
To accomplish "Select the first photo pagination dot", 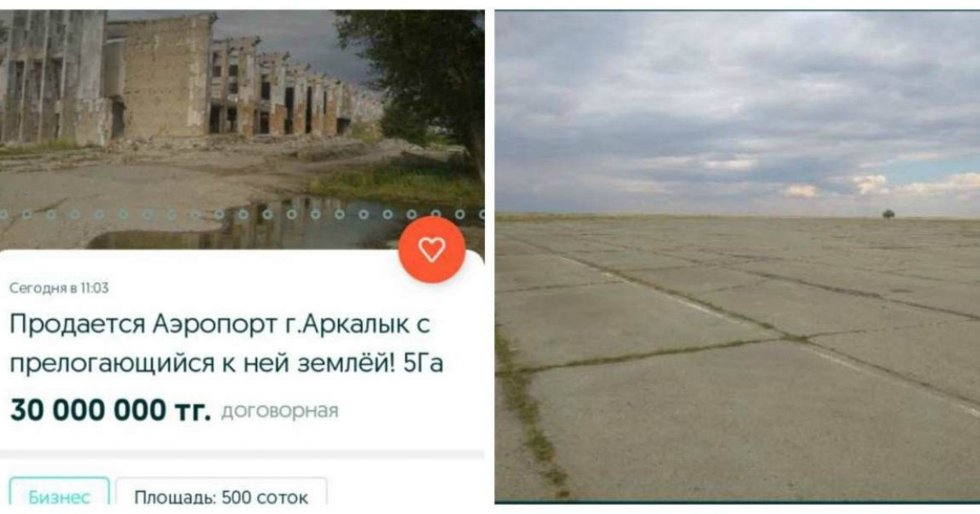I will click(3, 215).
